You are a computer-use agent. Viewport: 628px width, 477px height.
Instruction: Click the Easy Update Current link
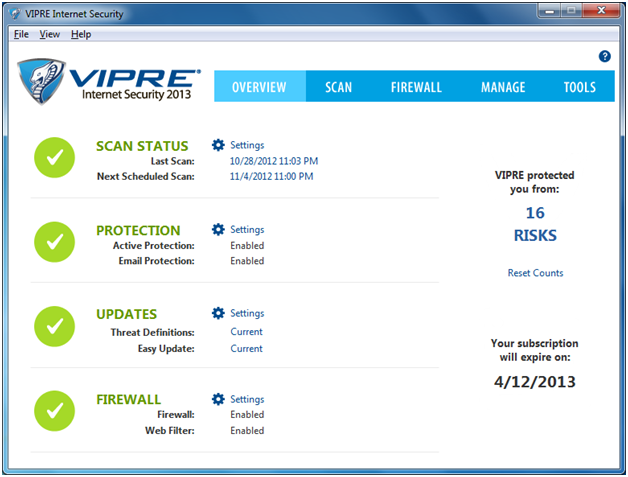coord(246,348)
